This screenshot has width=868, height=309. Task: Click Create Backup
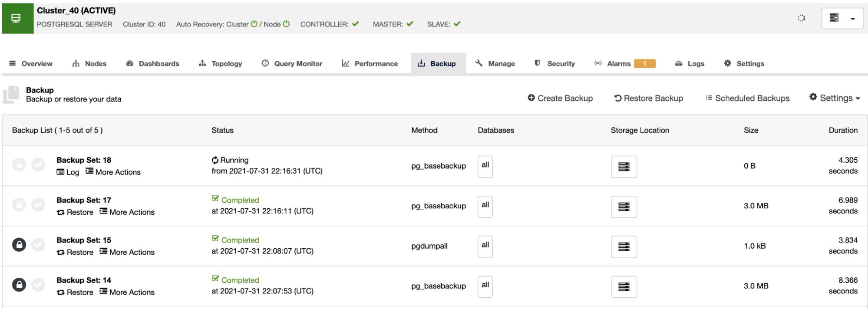coord(560,98)
